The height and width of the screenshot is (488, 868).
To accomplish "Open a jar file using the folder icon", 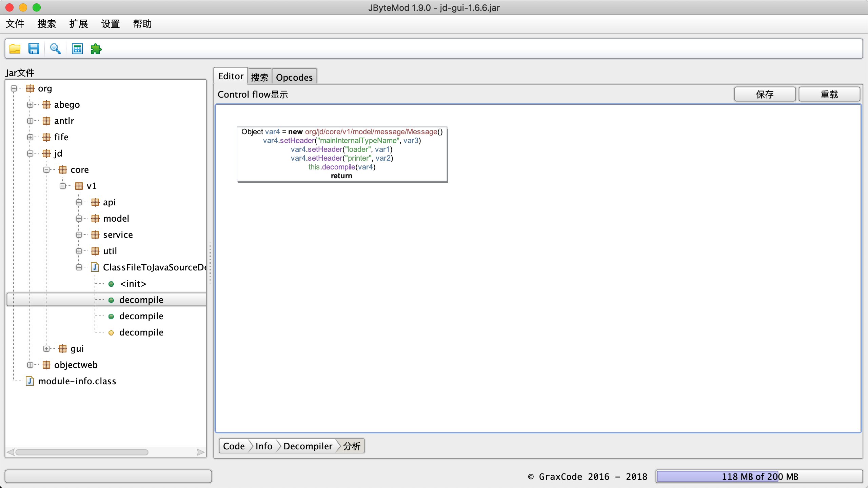I will click(15, 49).
